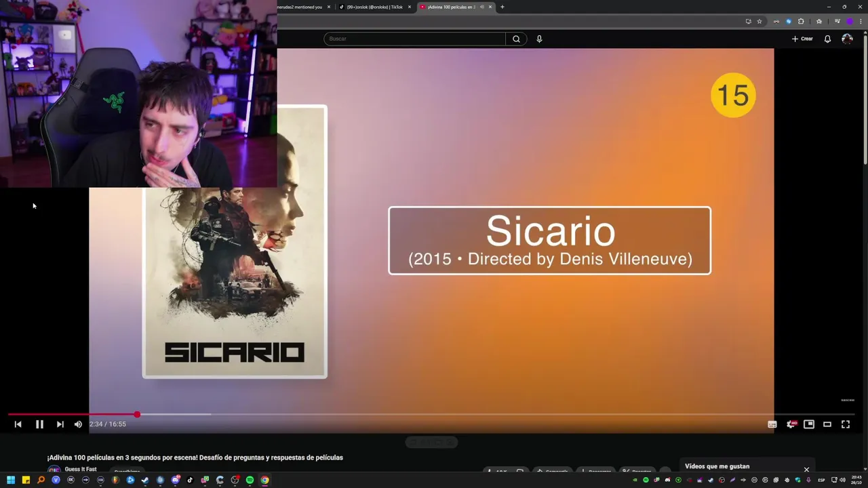868x488 pixels.
Task: Open the Windows Start menu
Action: point(11,480)
